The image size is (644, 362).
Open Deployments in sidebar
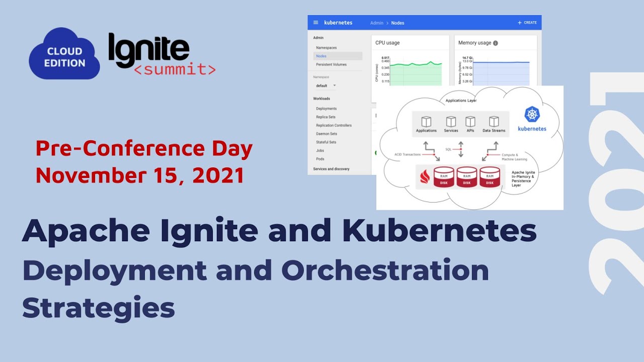(327, 109)
